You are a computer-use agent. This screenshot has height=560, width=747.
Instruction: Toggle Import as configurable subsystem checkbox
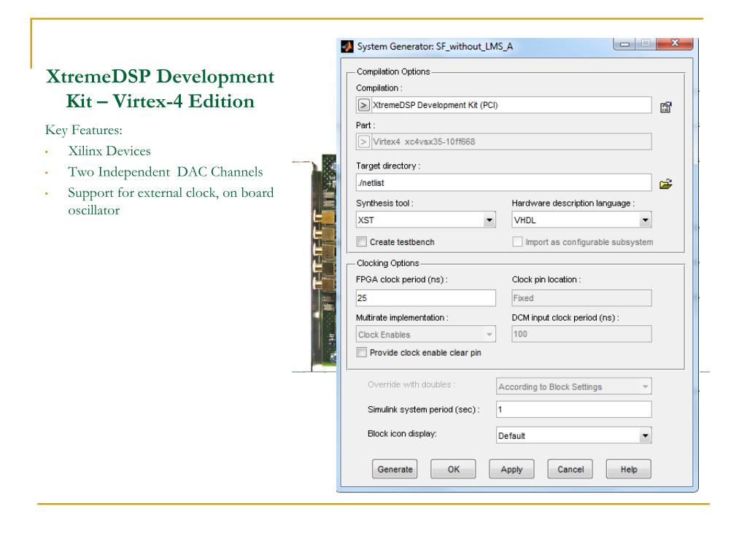click(x=517, y=242)
